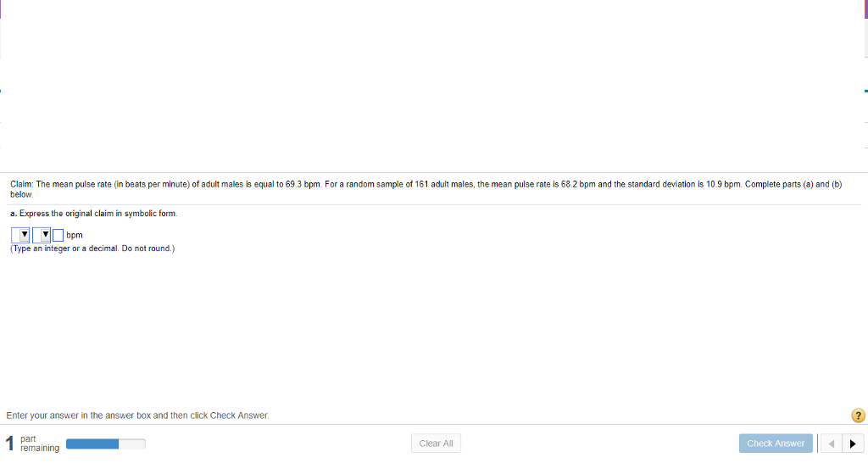
Task: Click the "part remaining" label
Action: [x=39, y=443]
